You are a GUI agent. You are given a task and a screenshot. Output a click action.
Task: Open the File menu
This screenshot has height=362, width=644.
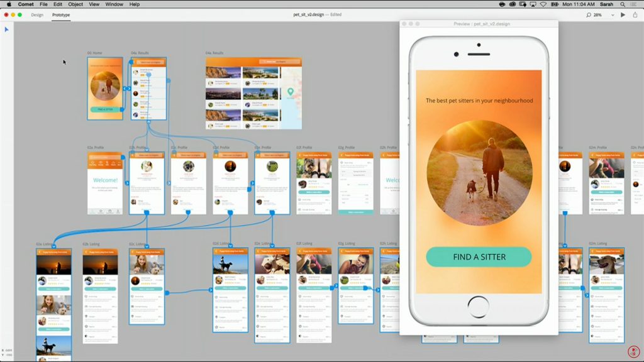pos(43,4)
